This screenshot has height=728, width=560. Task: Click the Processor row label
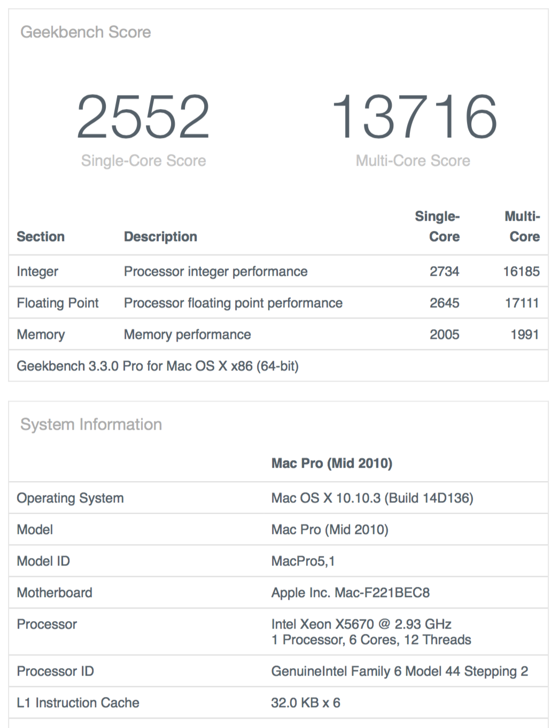47,624
